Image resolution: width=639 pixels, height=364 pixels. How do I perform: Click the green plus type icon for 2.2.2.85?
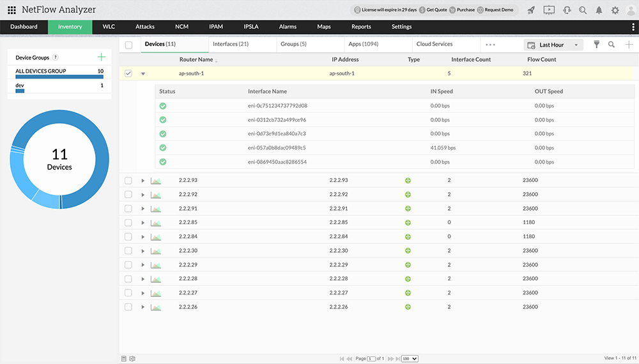408,223
